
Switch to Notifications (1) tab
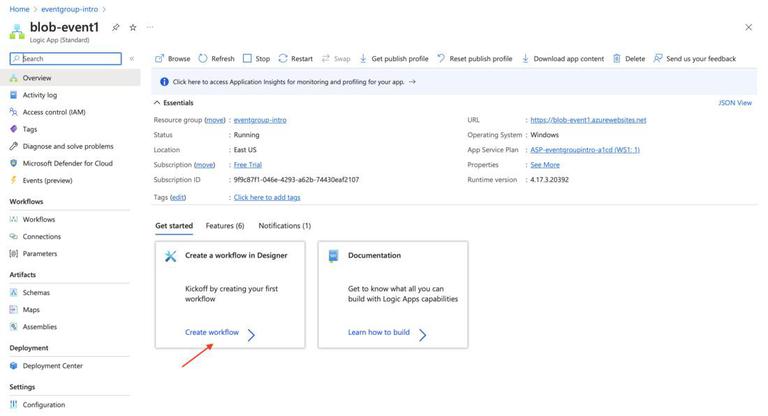285,226
